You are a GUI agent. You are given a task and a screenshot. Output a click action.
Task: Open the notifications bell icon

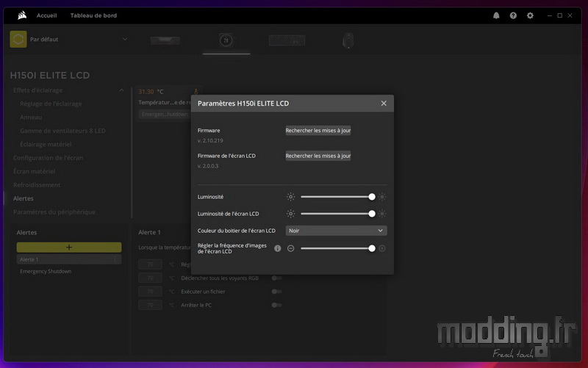tap(496, 15)
